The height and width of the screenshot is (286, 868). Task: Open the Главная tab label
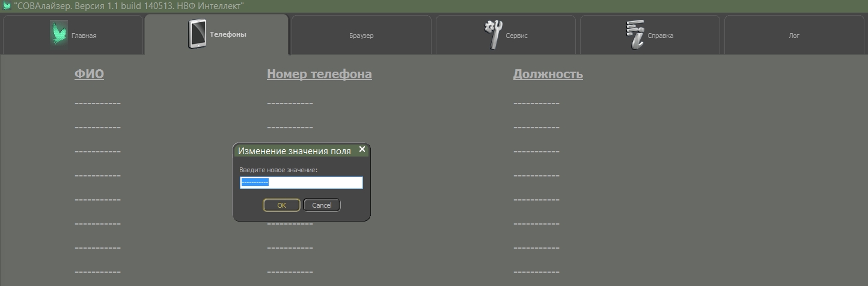(x=84, y=36)
